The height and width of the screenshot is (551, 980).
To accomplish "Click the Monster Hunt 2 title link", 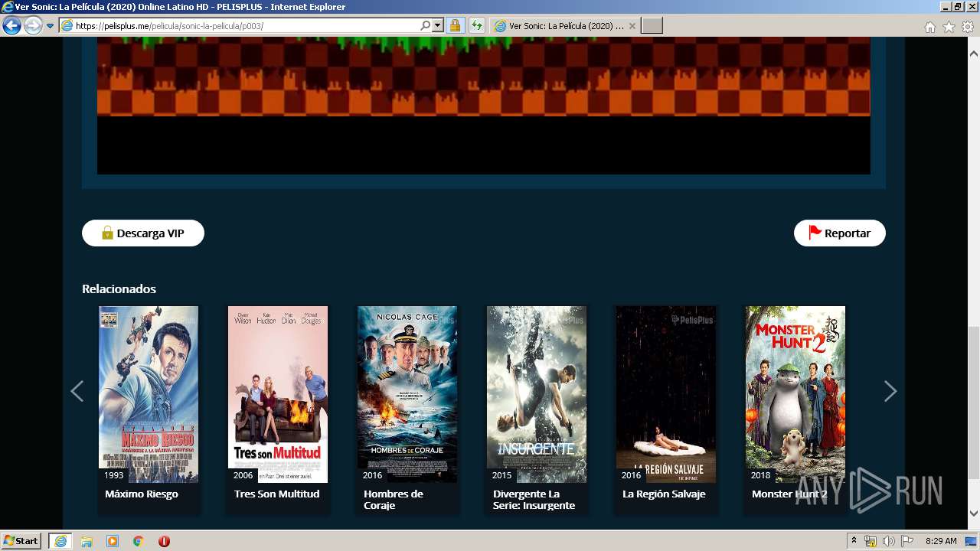I will [x=789, y=494].
